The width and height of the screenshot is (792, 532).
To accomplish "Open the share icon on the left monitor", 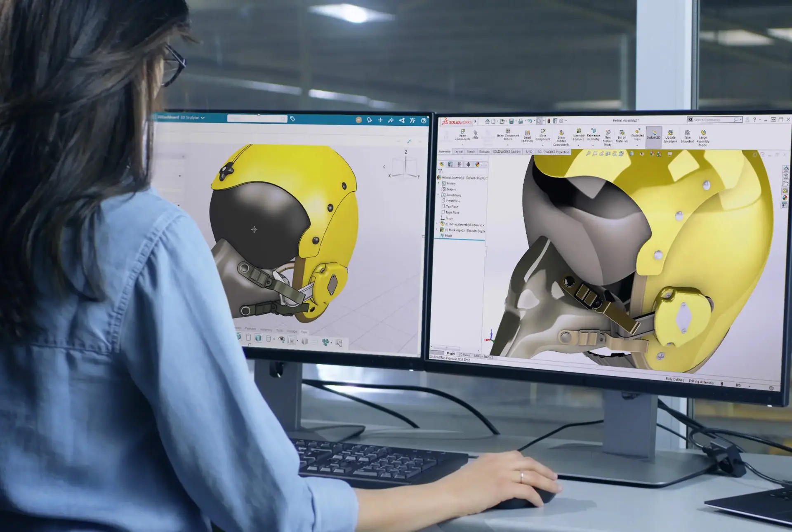I will pyautogui.click(x=401, y=120).
